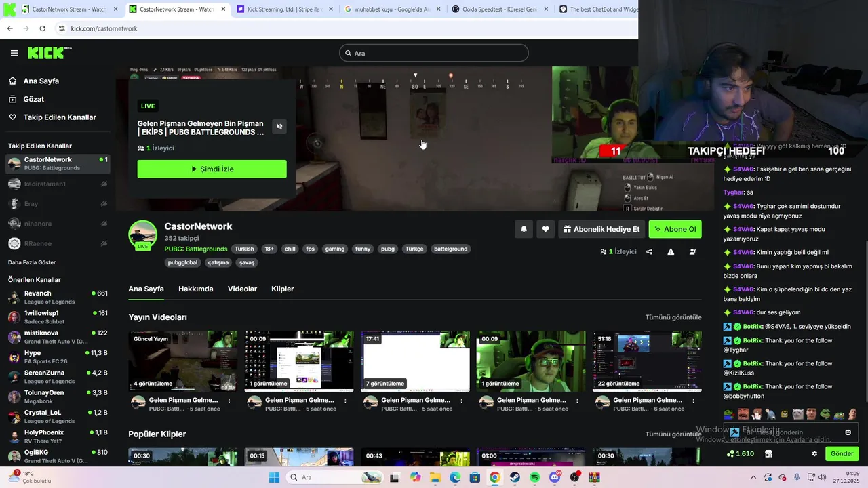Open kadirataman1 followed channel
This screenshot has height=488, width=868.
click(x=58, y=184)
